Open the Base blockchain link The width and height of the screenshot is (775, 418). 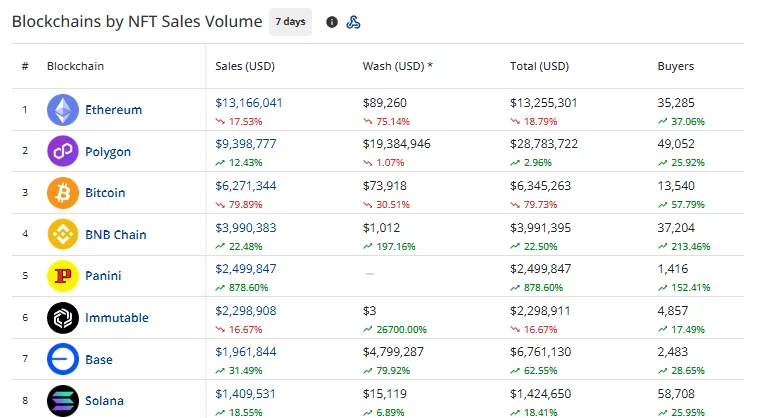tap(98, 360)
